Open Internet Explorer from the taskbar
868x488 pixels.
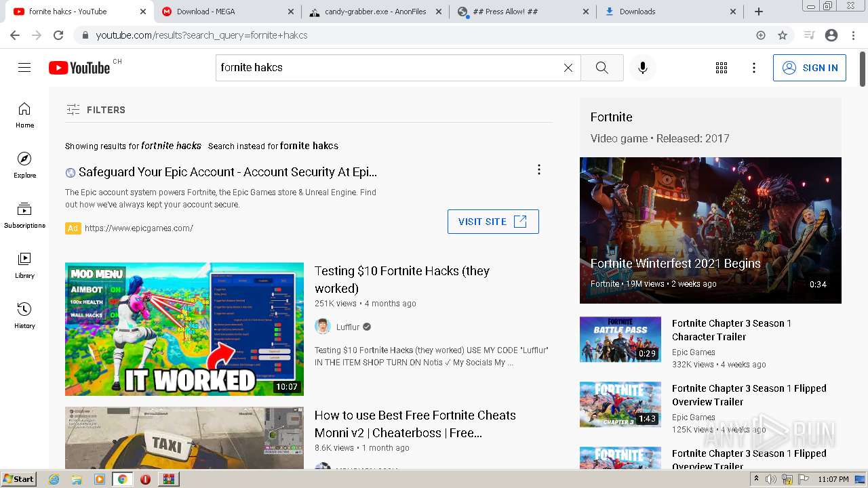tap(54, 479)
